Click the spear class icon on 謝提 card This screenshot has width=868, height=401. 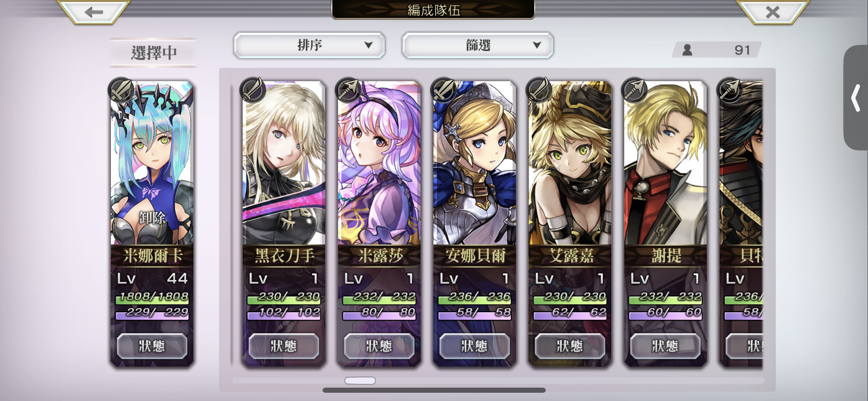[634, 90]
